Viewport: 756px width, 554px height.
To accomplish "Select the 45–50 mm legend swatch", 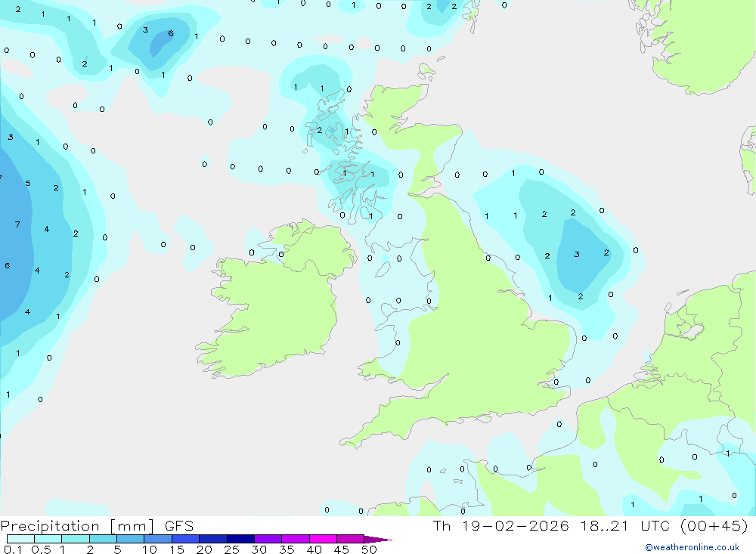I will (350, 539).
